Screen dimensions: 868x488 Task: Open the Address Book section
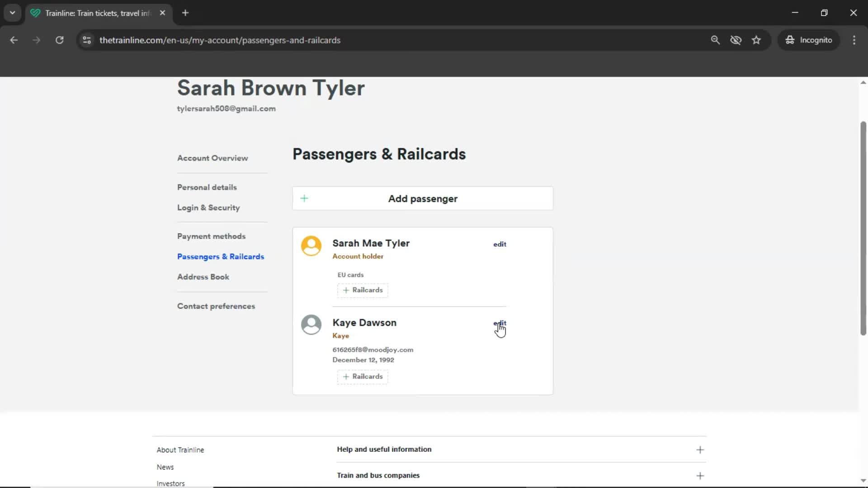[203, 277]
